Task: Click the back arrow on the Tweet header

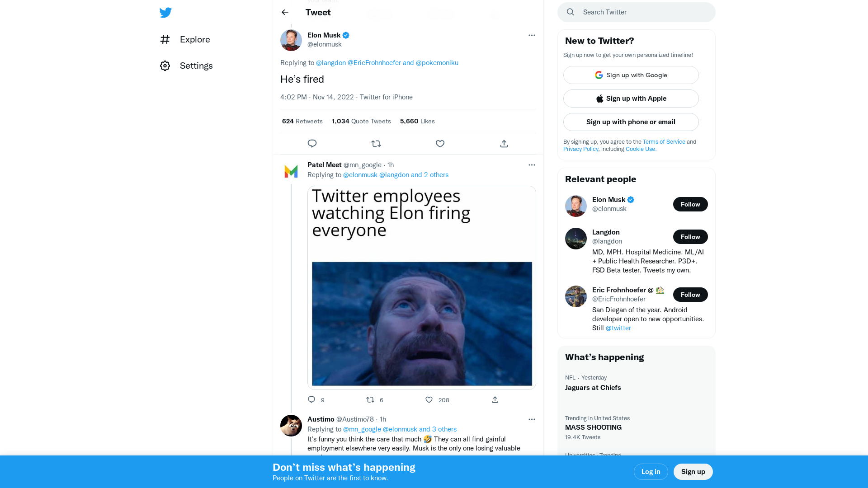Action: (284, 12)
